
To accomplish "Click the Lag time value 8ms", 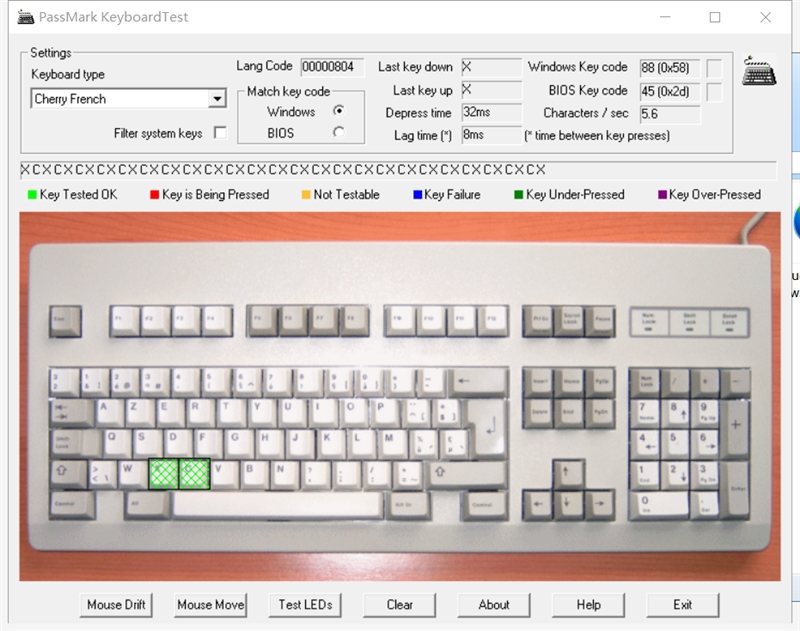I will (x=491, y=135).
